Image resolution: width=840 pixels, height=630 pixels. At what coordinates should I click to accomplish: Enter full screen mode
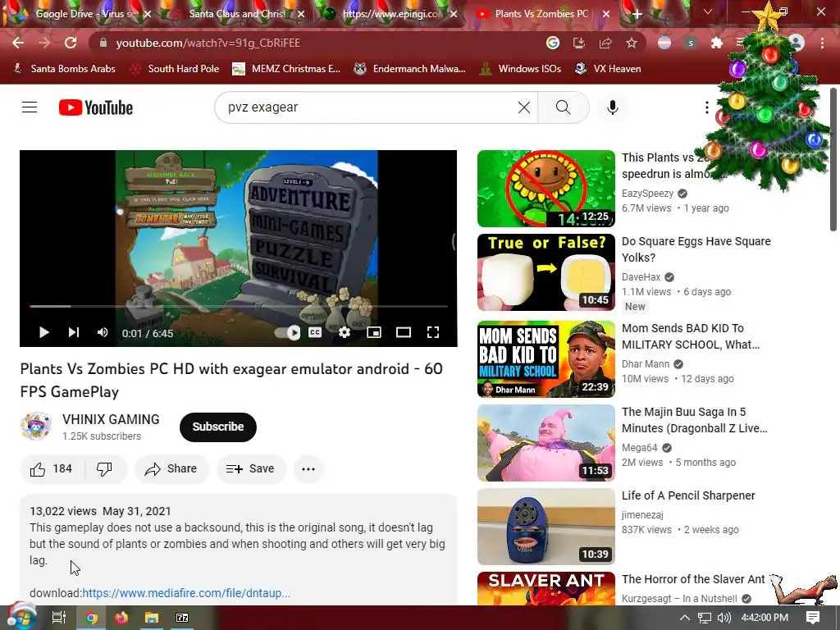pos(433,333)
